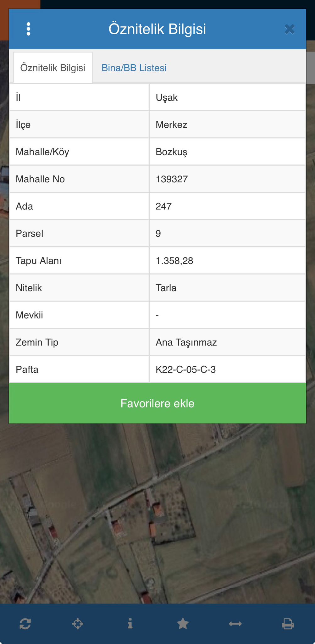
Task: Open favorites with the star icon
Action: tap(183, 624)
